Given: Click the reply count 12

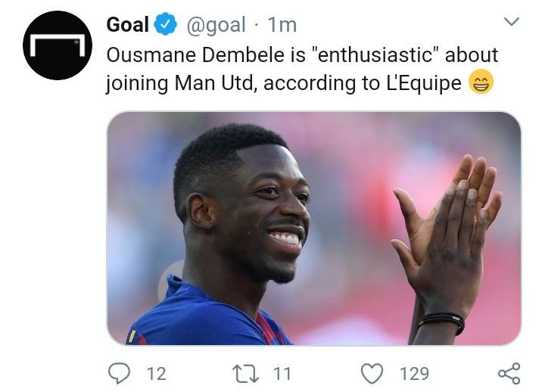Looking at the screenshot, I should [x=155, y=373].
